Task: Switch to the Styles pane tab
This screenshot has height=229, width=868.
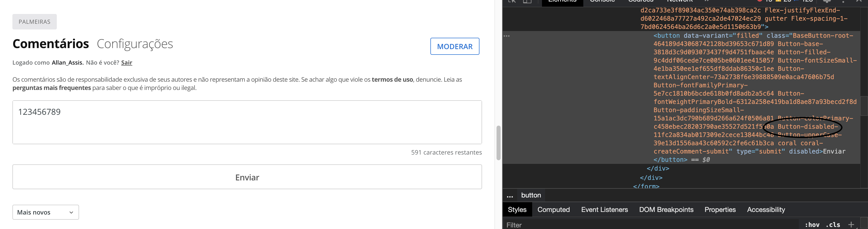Action: click(x=517, y=210)
